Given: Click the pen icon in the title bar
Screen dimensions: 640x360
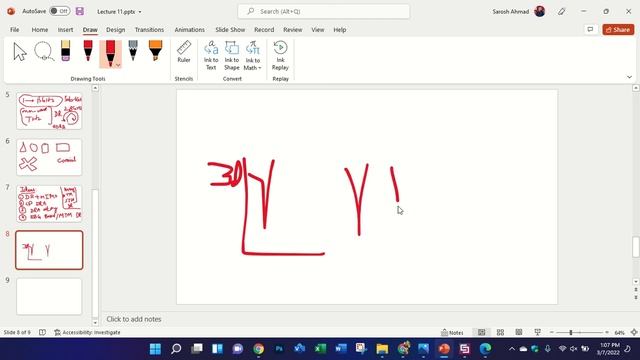Looking at the screenshot, I should pos(562,11).
